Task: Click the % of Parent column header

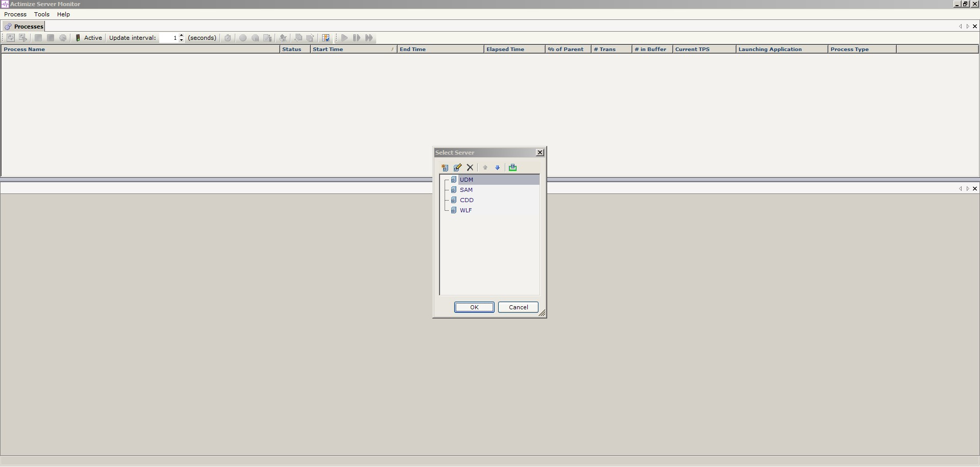Action: pos(568,50)
